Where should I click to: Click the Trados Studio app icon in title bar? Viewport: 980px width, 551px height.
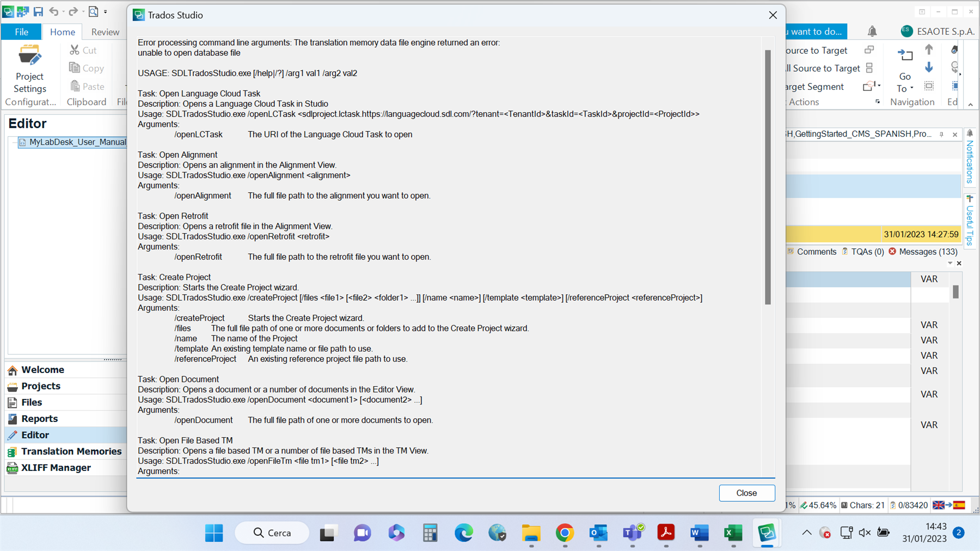pyautogui.click(x=8, y=11)
